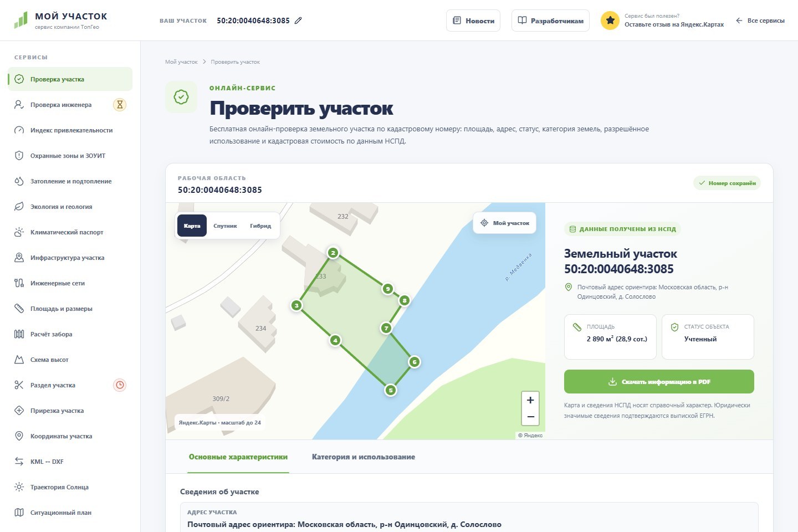Open Ситуационный план in the sidebar
The width and height of the screenshot is (798, 532).
pyautogui.click(x=70, y=513)
